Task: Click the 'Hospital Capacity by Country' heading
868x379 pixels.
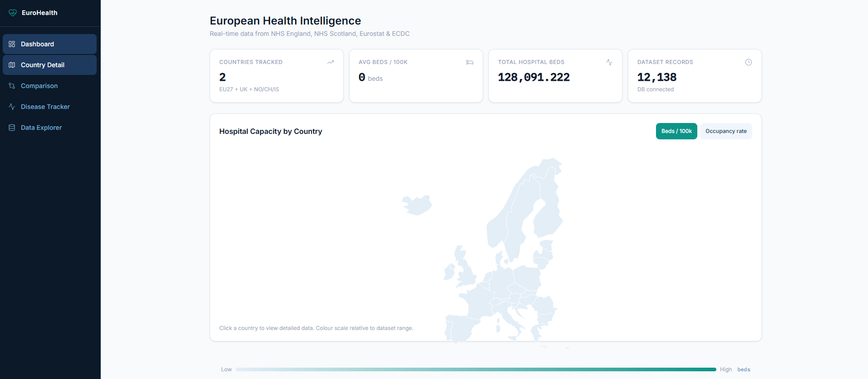Action: (271, 131)
